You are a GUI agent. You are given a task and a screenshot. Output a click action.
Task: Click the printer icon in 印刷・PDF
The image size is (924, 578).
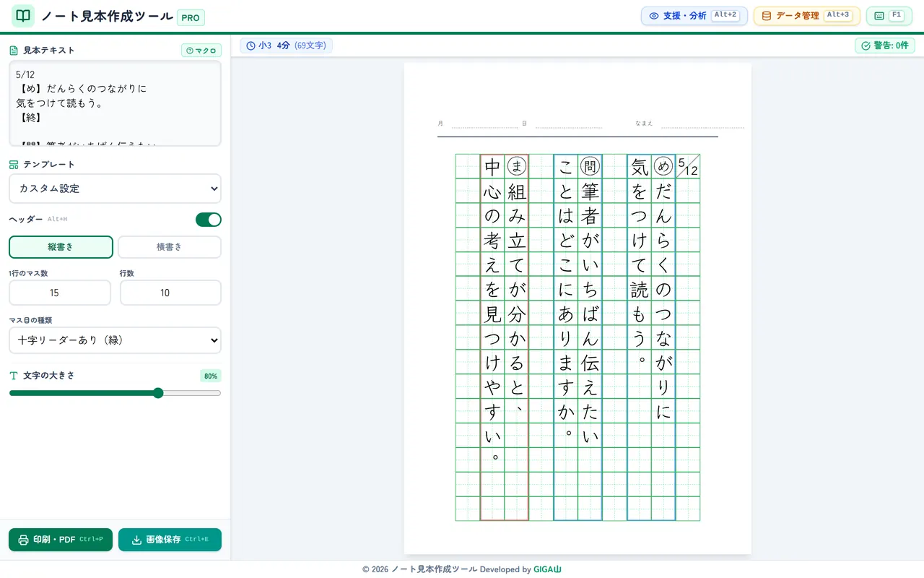tap(23, 540)
